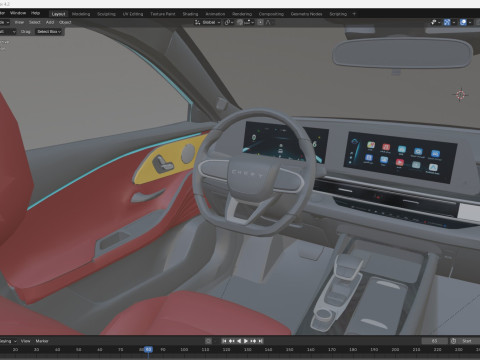The width and height of the screenshot is (480, 360).
Task: Open the timeline Marker menu
Action: (x=42, y=341)
